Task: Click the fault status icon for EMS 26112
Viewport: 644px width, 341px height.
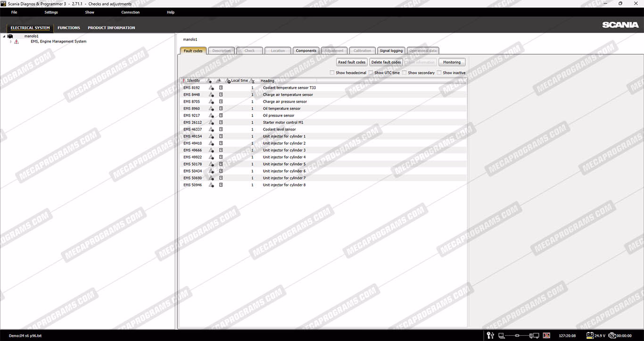Action: [211, 122]
